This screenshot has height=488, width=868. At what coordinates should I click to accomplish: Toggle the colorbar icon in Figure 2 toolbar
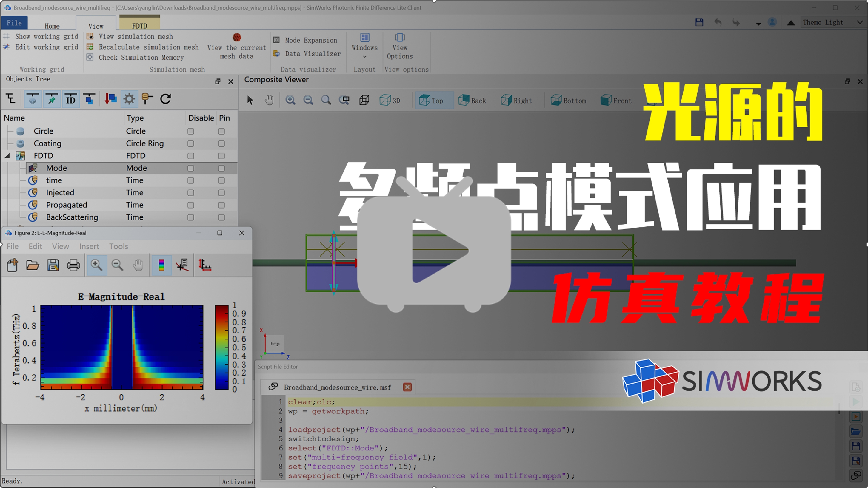(x=161, y=265)
